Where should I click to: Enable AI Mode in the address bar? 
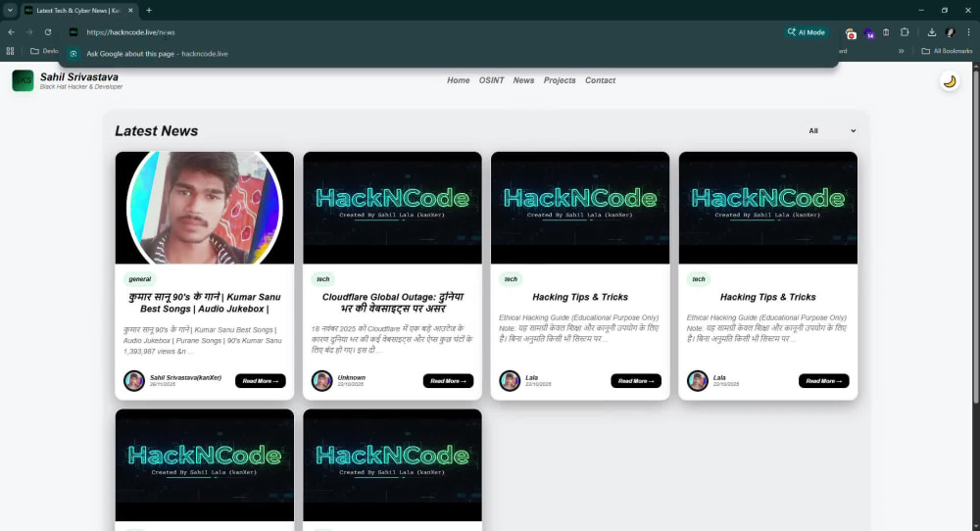[x=807, y=32]
